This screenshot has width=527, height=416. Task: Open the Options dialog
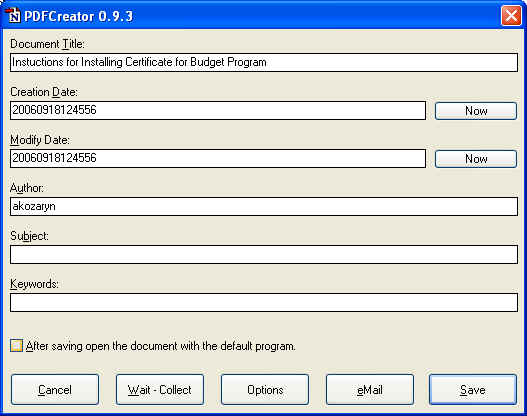click(x=265, y=390)
